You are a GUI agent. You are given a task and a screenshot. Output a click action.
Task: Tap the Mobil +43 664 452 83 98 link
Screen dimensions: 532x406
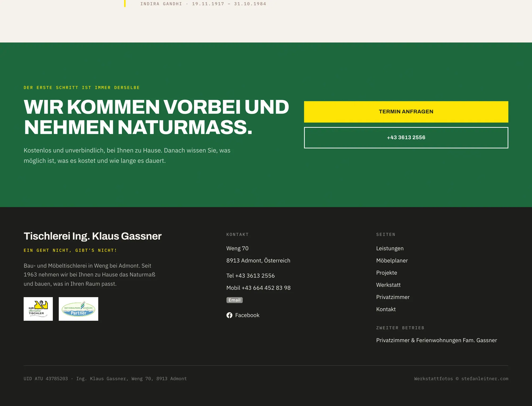click(x=258, y=288)
